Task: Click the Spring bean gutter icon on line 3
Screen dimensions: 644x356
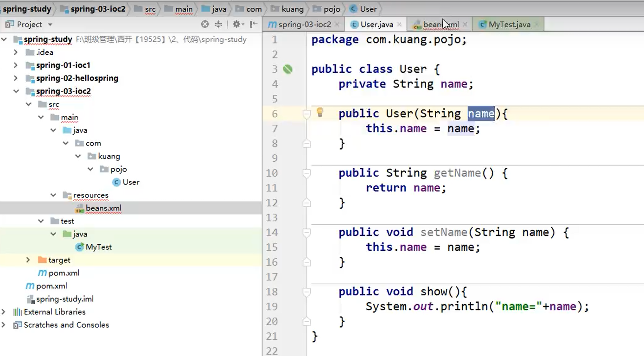Action: [288, 69]
